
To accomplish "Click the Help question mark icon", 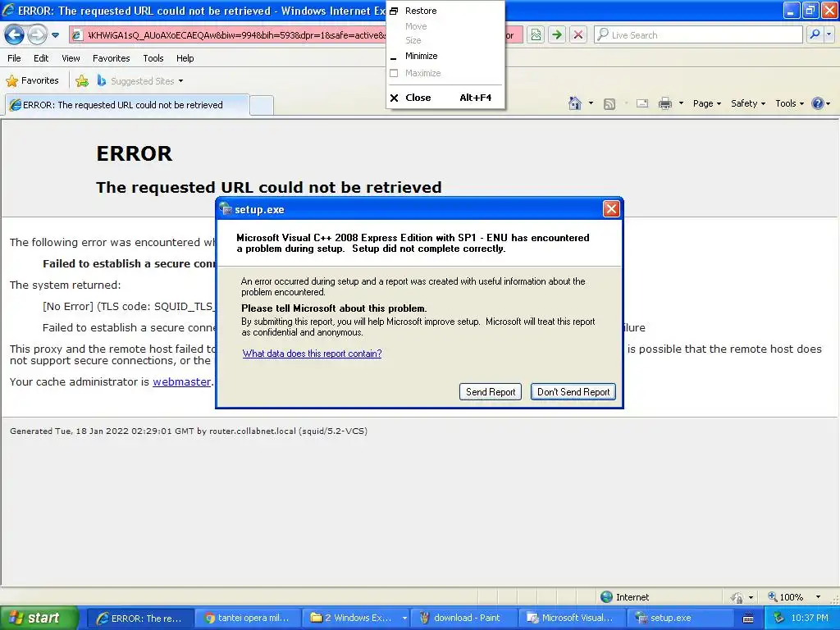I will click(x=818, y=103).
